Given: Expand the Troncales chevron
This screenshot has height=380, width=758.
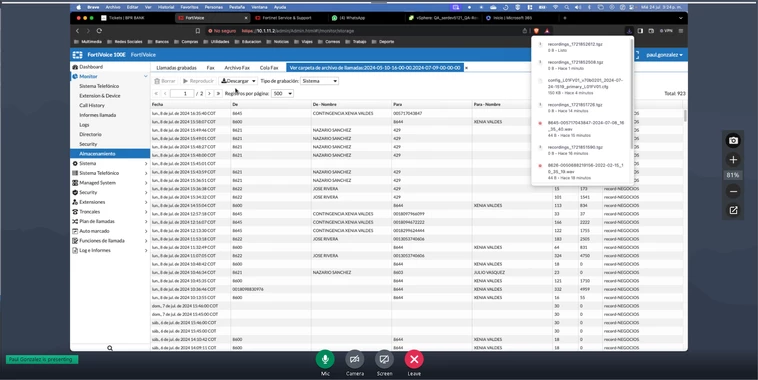Looking at the screenshot, I should (x=146, y=212).
